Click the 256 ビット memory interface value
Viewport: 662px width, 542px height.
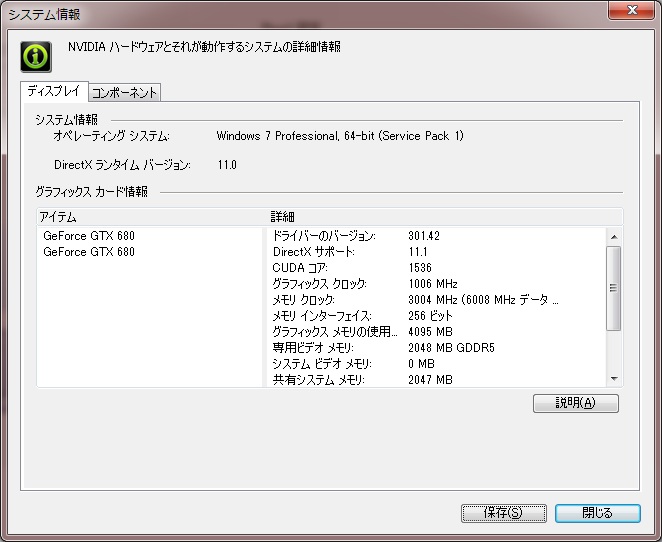(430, 316)
